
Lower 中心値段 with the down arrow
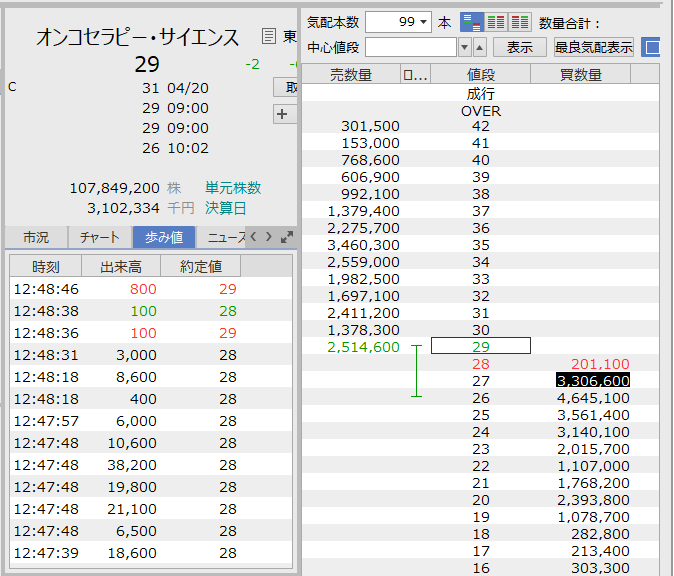(x=464, y=47)
